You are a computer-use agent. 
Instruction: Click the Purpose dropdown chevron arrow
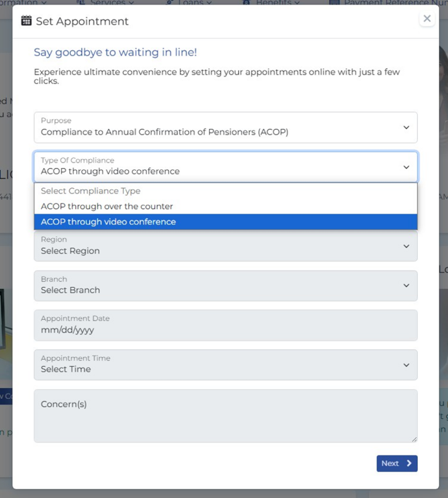[406, 127]
